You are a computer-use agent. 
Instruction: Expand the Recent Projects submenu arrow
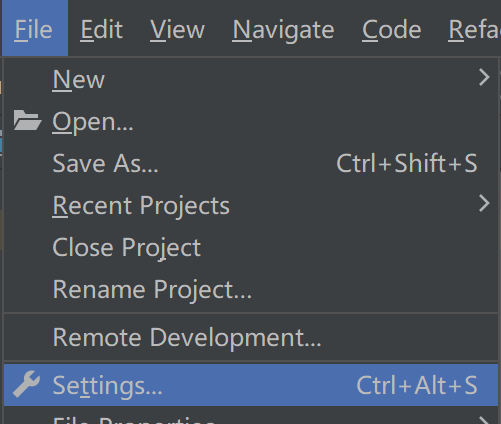(484, 203)
